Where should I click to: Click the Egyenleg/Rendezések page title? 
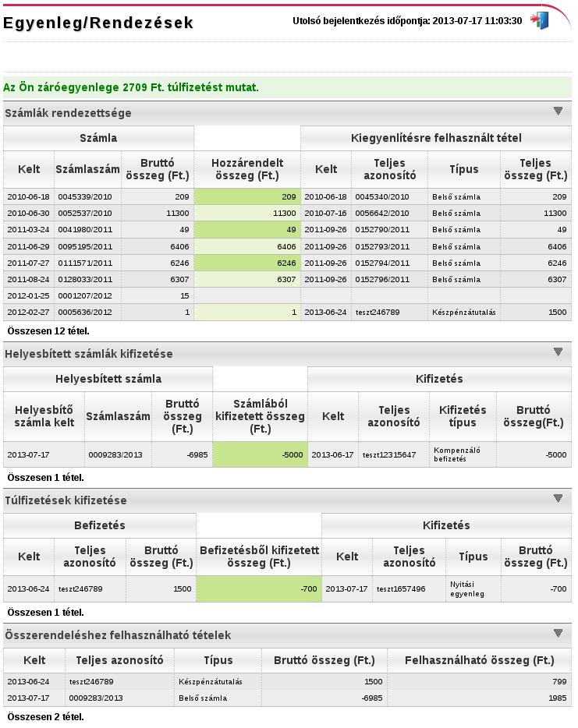(x=98, y=23)
